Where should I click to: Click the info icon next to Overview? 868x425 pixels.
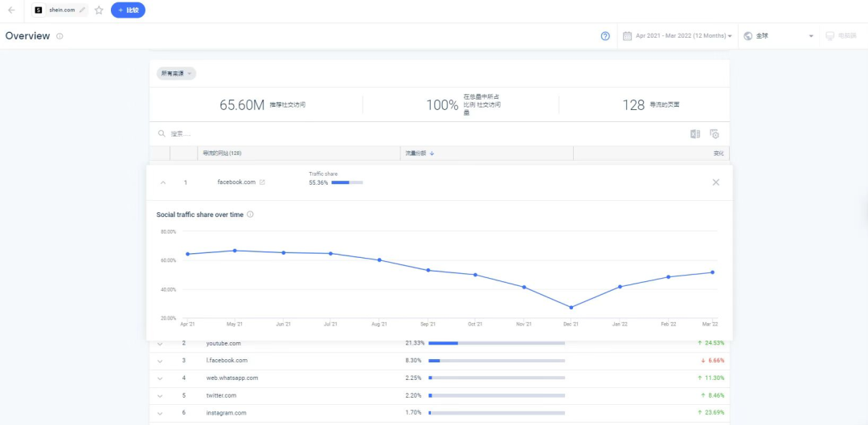click(60, 36)
